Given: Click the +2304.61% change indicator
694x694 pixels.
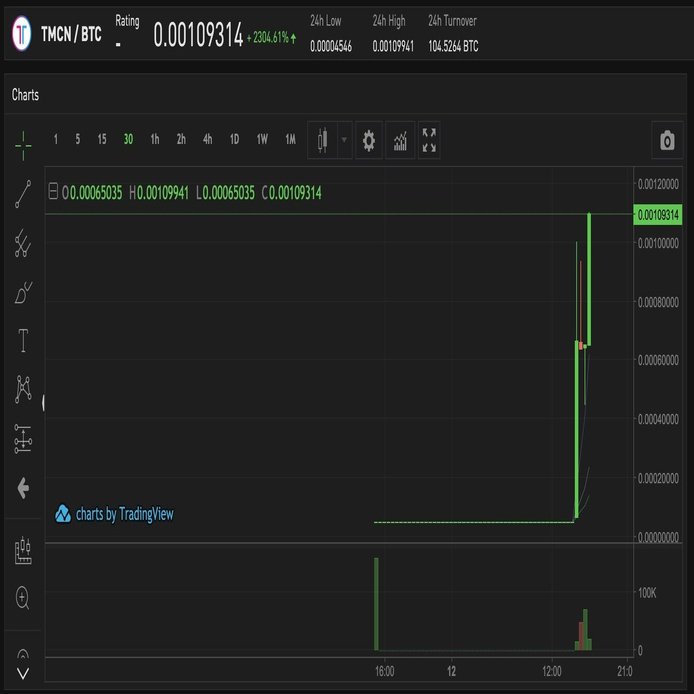Looking at the screenshot, I should (x=271, y=38).
